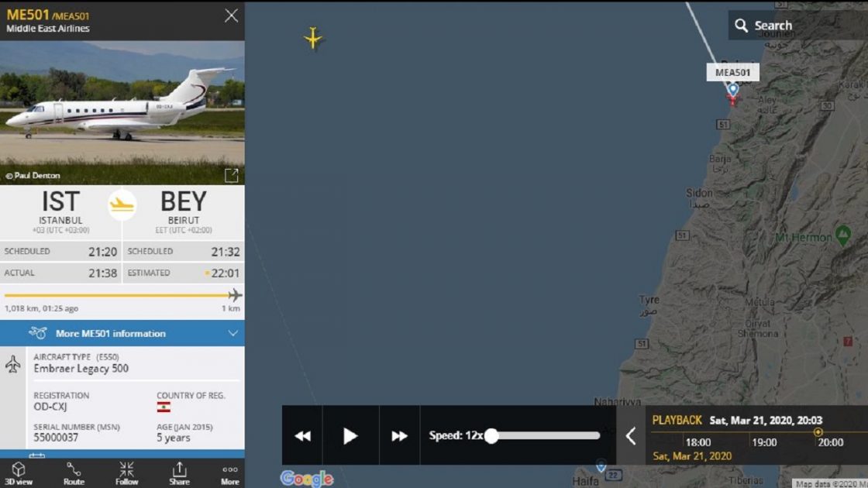Image resolution: width=868 pixels, height=488 pixels.
Task: Adjust the playback speed slider
Action: pyautogui.click(x=491, y=436)
